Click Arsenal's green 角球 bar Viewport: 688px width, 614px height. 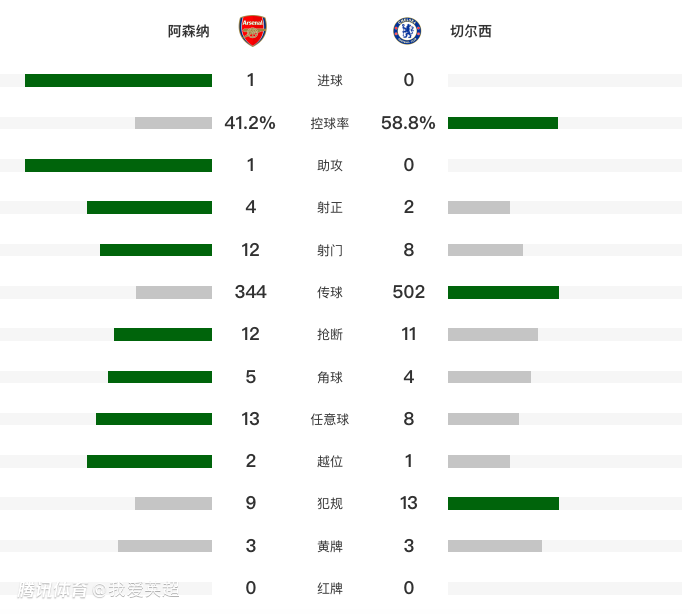(x=160, y=377)
